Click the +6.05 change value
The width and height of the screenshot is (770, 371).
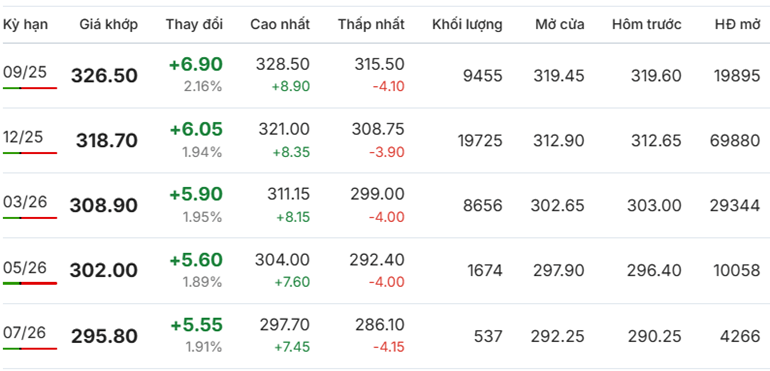tap(196, 130)
